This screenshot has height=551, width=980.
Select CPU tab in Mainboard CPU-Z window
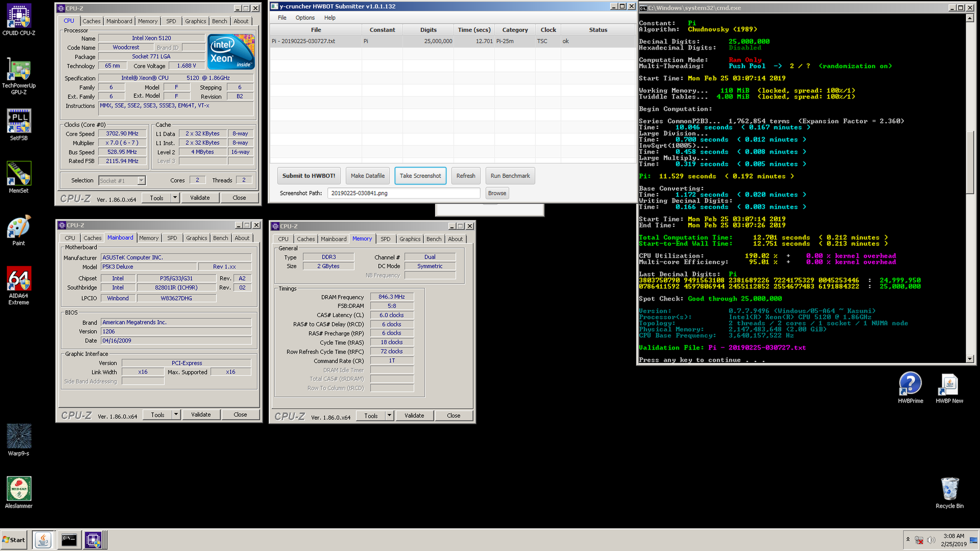(70, 238)
